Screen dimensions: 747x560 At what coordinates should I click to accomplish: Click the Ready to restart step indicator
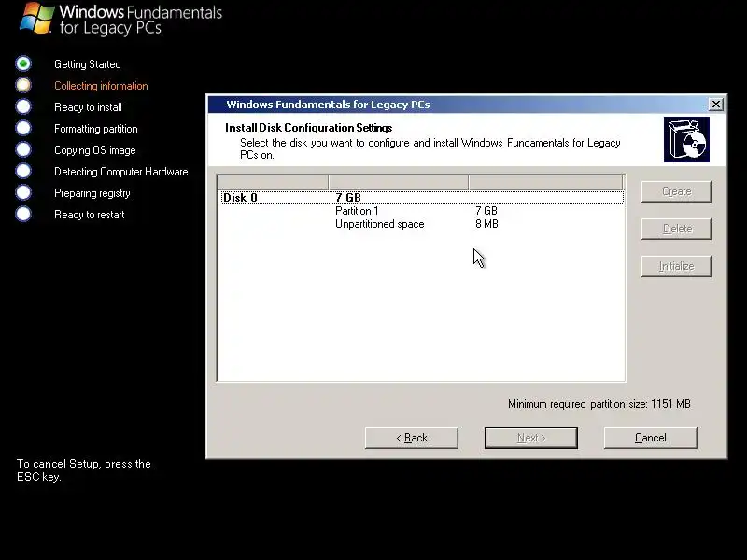(23, 214)
